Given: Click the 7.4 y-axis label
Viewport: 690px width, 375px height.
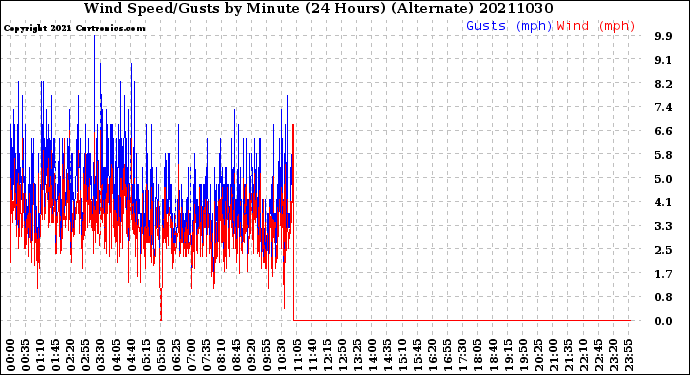Looking at the screenshot, I should coord(663,107).
